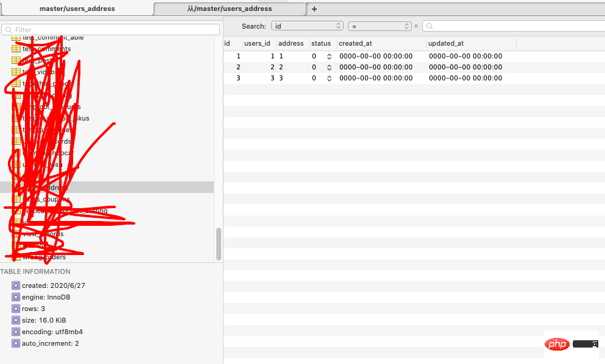The image size is (605, 364).
Task: Click the icon beside created: 2020/6/27
Action: pos(15,285)
